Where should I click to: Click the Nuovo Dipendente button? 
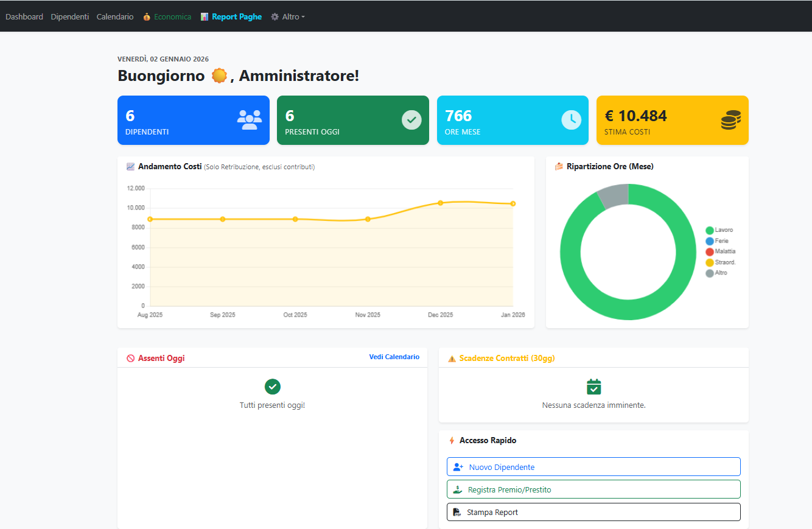coord(593,466)
